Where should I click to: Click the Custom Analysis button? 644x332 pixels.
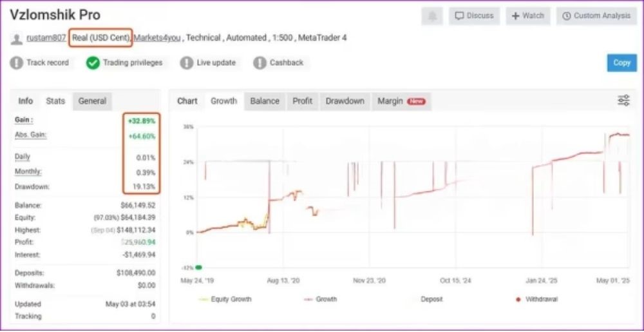pyautogui.click(x=596, y=16)
